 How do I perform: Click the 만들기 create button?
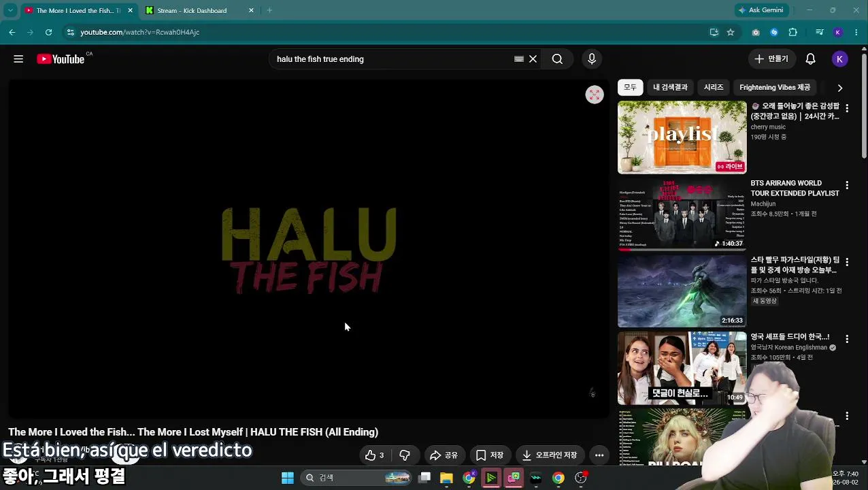pyautogui.click(x=771, y=59)
